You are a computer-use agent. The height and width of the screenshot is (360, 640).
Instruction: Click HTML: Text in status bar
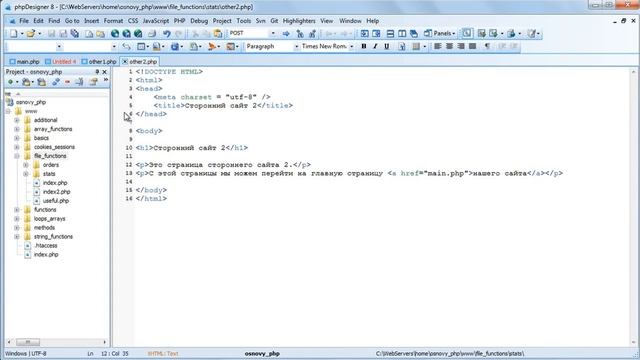tap(163, 353)
